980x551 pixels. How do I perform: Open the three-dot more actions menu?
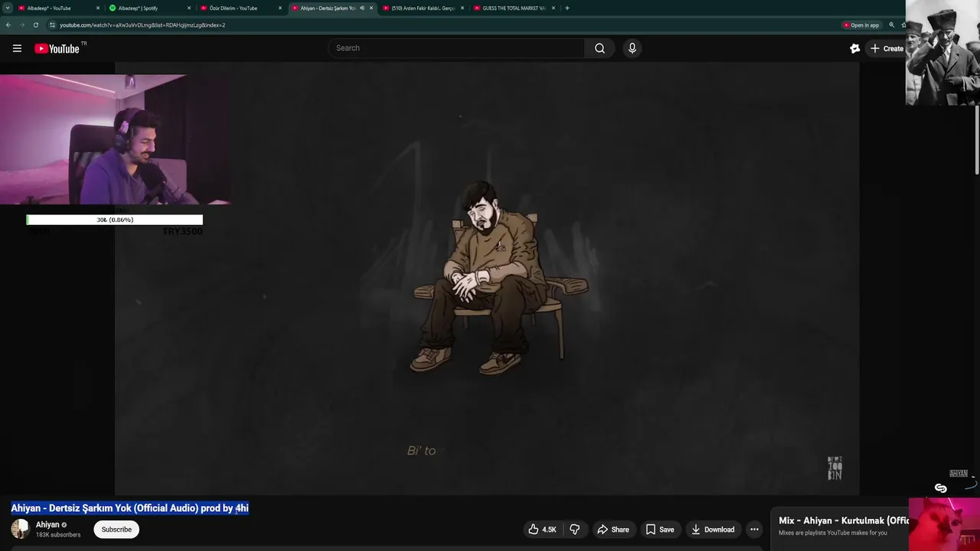coord(754,530)
